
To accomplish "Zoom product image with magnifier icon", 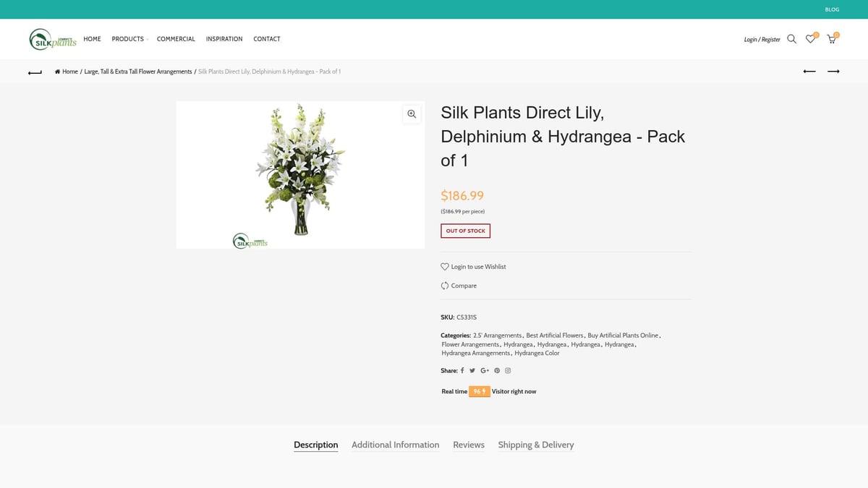I will pyautogui.click(x=412, y=114).
